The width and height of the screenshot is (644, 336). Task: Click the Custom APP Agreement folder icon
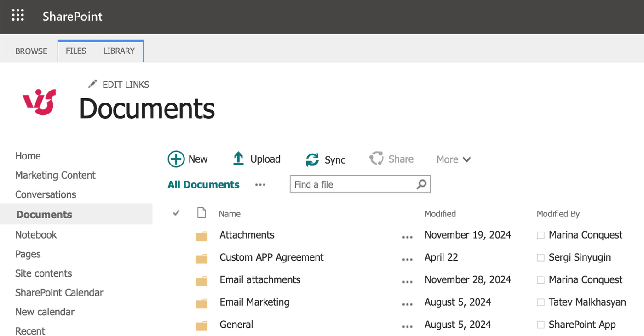[x=201, y=259]
